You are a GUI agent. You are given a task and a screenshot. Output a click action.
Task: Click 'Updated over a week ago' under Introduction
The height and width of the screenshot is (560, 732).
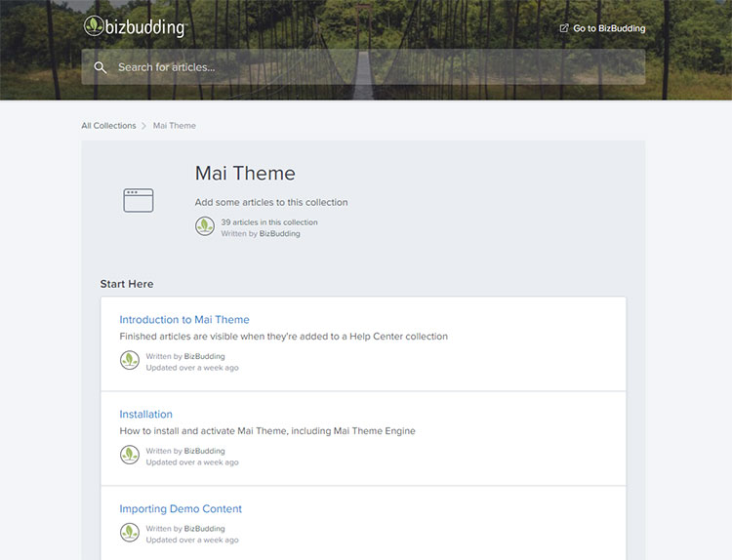192,368
